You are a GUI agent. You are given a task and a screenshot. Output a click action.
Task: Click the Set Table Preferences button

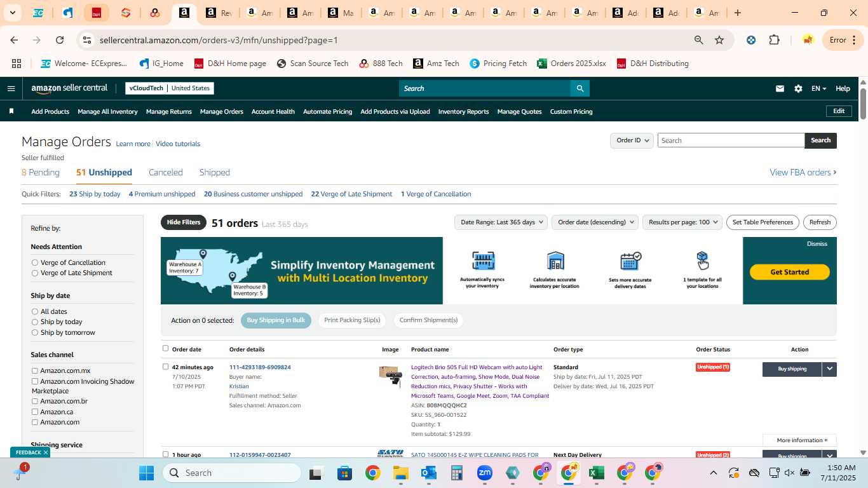pyautogui.click(x=763, y=222)
